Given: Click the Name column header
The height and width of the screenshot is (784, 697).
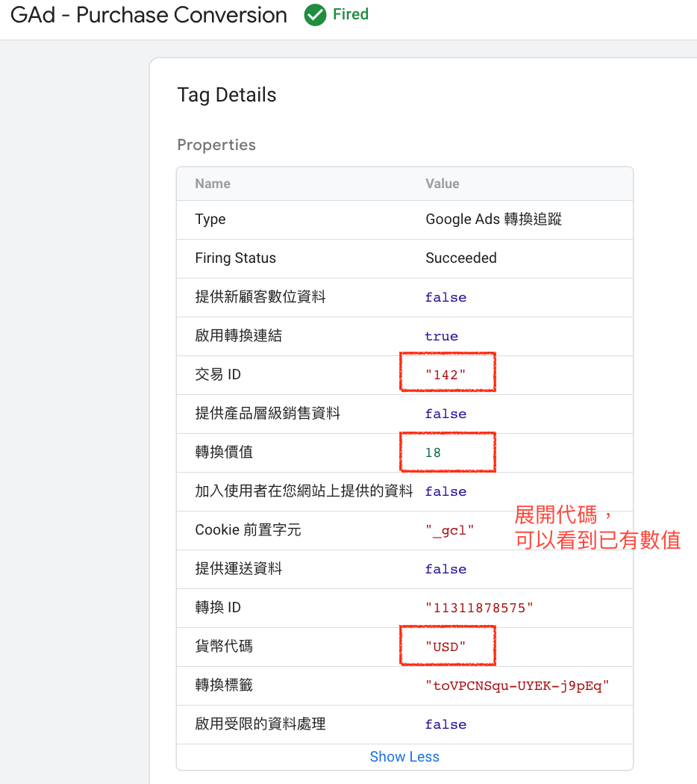Looking at the screenshot, I should pos(213,184).
